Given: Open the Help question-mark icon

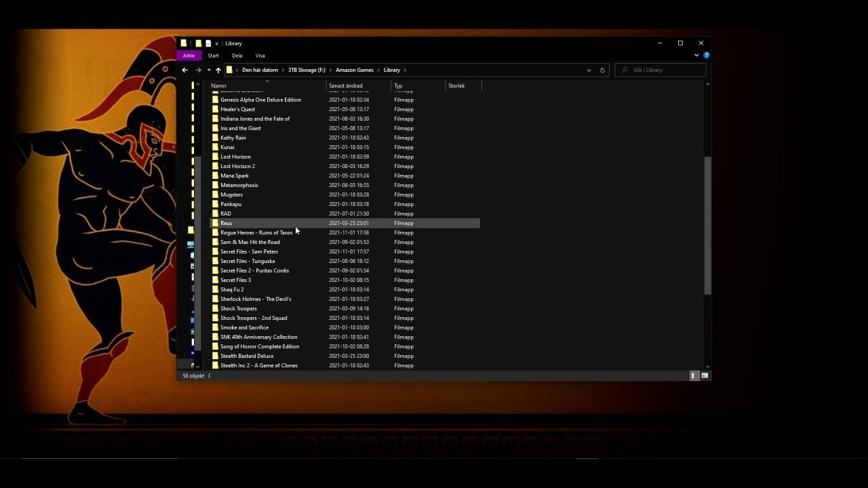Looking at the screenshot, I should click(706, 56).
